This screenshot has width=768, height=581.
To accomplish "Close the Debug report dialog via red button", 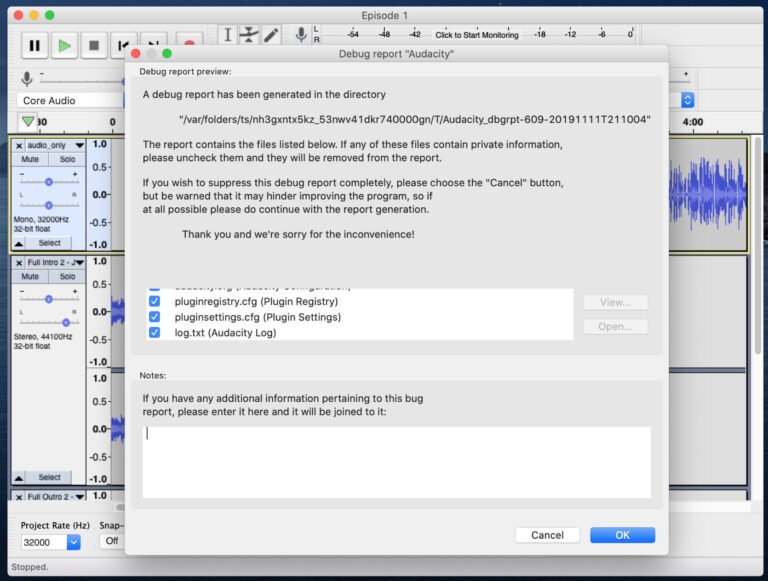I will [136, 53].
